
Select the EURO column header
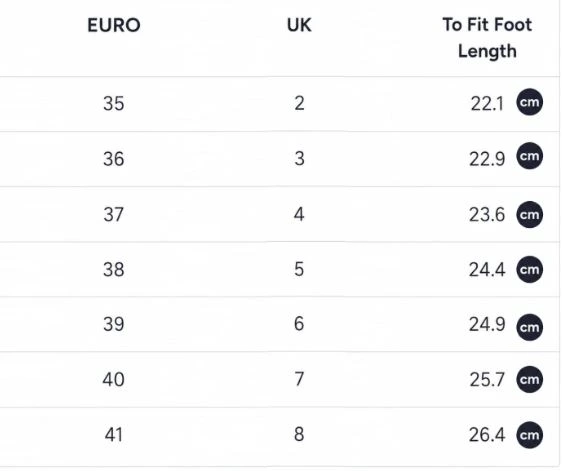(x=114, y=25)
